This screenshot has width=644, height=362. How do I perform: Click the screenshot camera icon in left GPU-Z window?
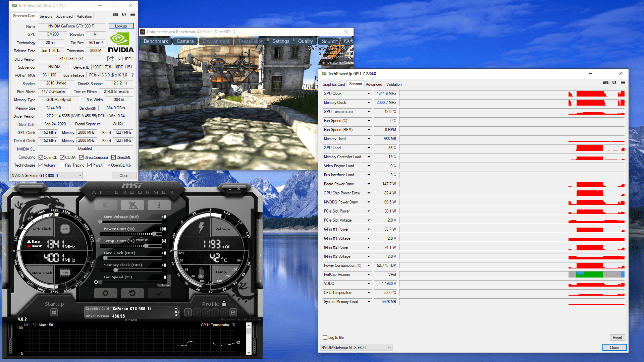point(115,15)
